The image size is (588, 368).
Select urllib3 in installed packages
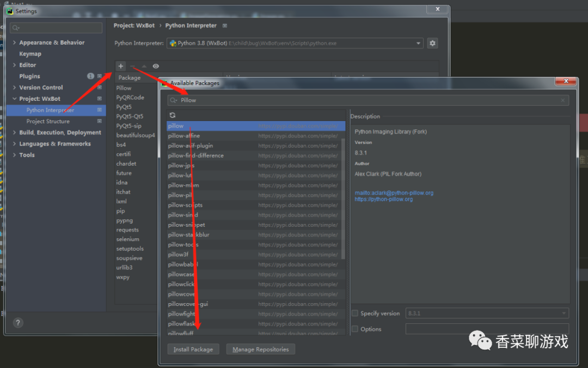(x=124, y=267)
